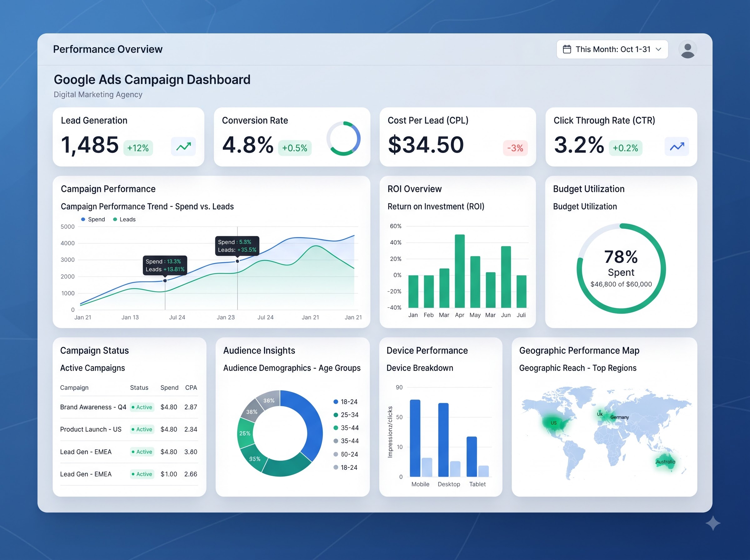The height and width of the screenshot is (560, 750).
Task: Toggle the Spend series legend
Action: (93, 219)
